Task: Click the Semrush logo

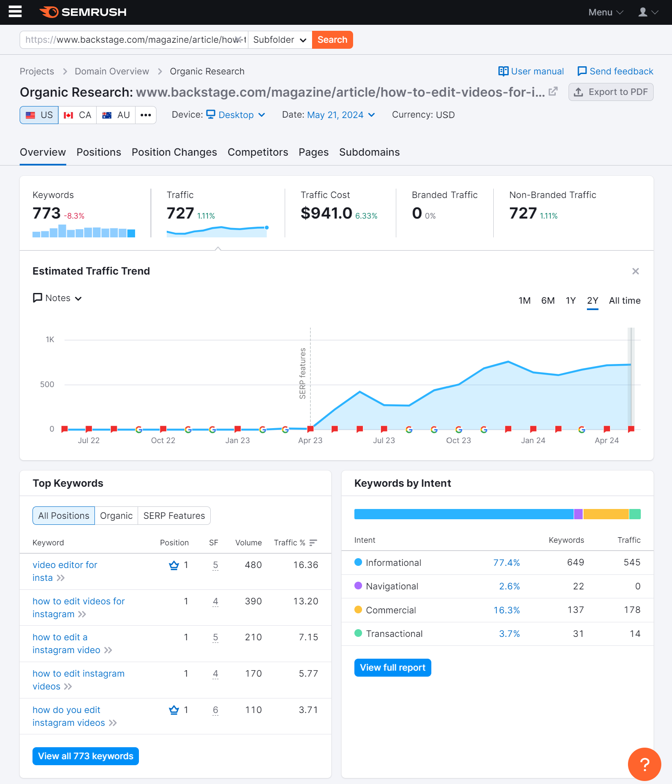Action: coord(83,12)
